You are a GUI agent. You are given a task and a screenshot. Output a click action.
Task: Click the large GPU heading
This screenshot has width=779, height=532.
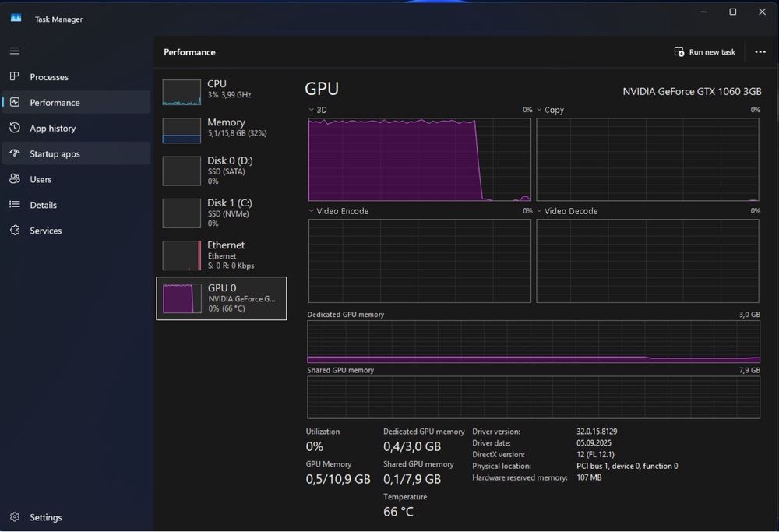322,89
